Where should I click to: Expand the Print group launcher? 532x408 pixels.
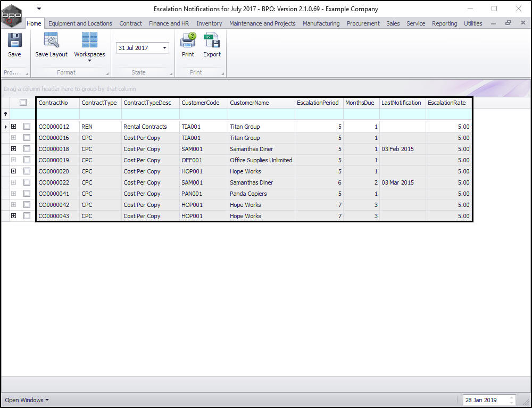(x=222, y=73)
